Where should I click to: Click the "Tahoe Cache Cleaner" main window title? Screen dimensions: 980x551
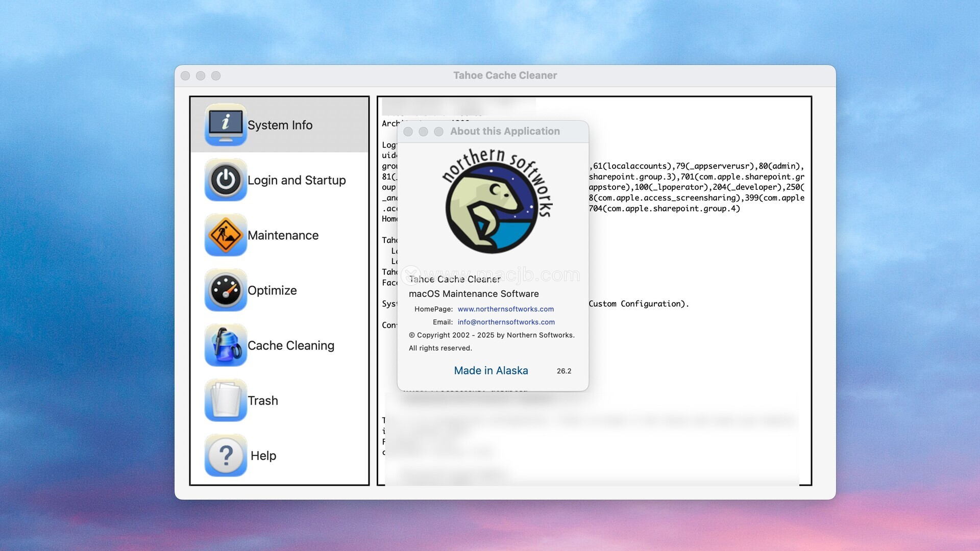pos(504,76)
